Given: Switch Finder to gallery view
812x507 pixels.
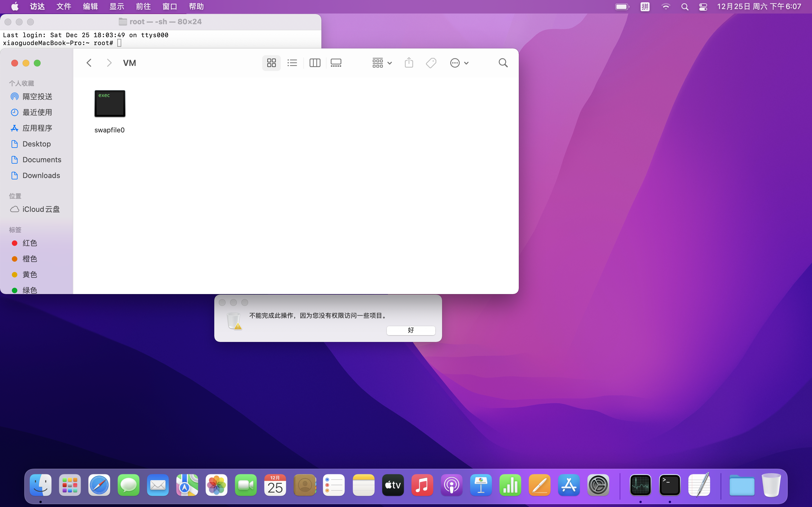Looking at the screenshot, I should point(336,63).
